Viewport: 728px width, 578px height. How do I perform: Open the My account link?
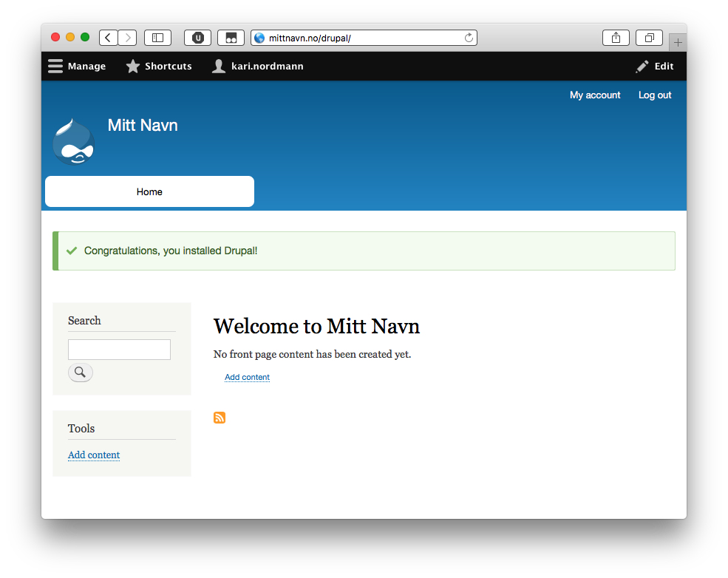point(595,95)
